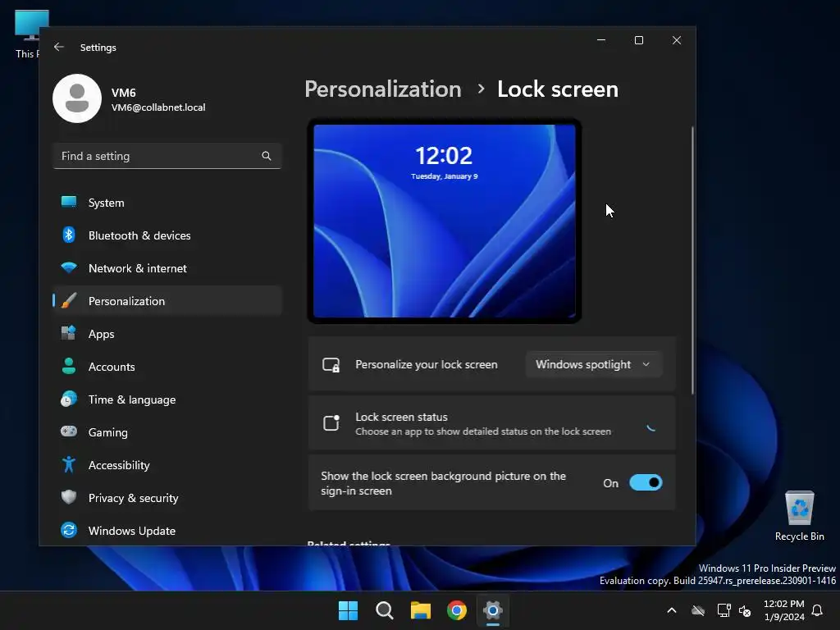This screenshot has width=840, height=630.
Task: Click the lock screen preview image
Action: 444,221
